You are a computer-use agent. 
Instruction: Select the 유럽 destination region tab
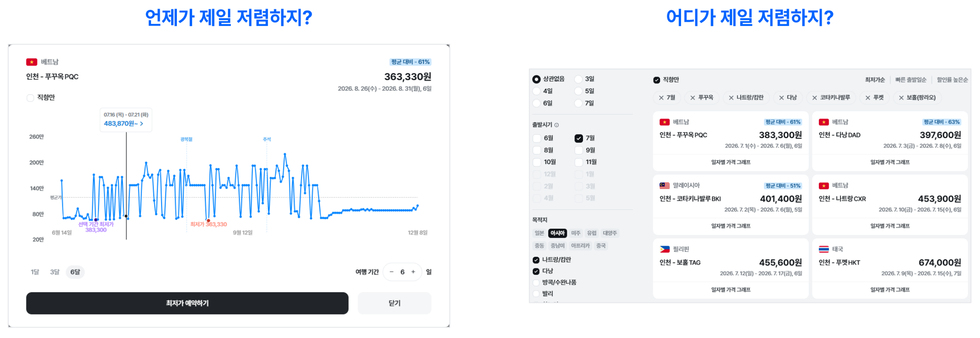[592, 233]
